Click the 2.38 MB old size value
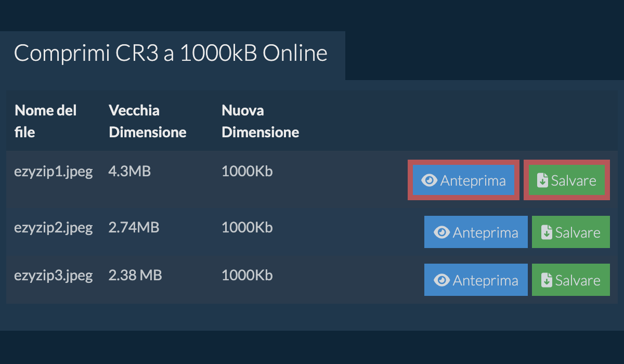 pos(135,275)
